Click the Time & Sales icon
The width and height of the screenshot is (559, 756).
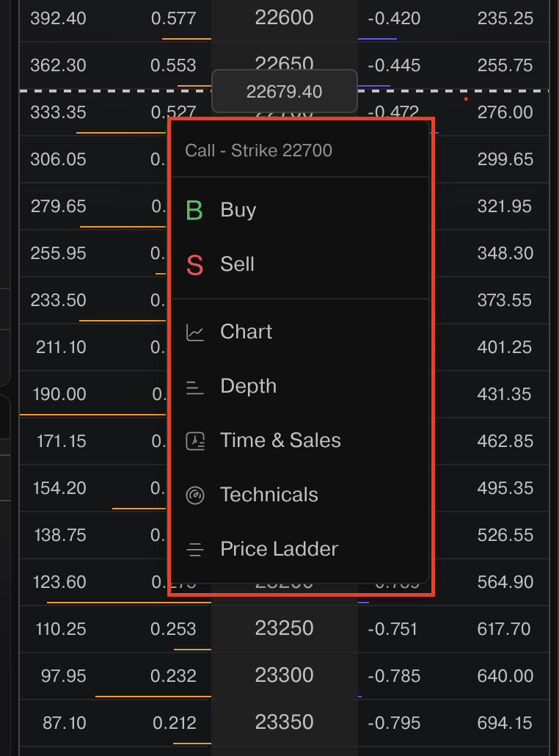pos(194,441)
